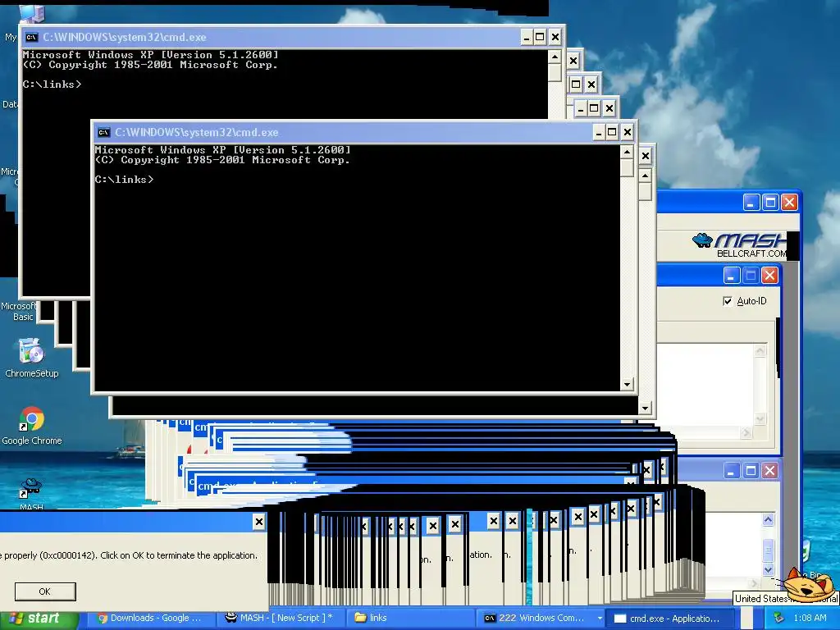This screenshot has width=840, height=630.
Task: Open the Start menu
Action: click(x=39, y=619)
